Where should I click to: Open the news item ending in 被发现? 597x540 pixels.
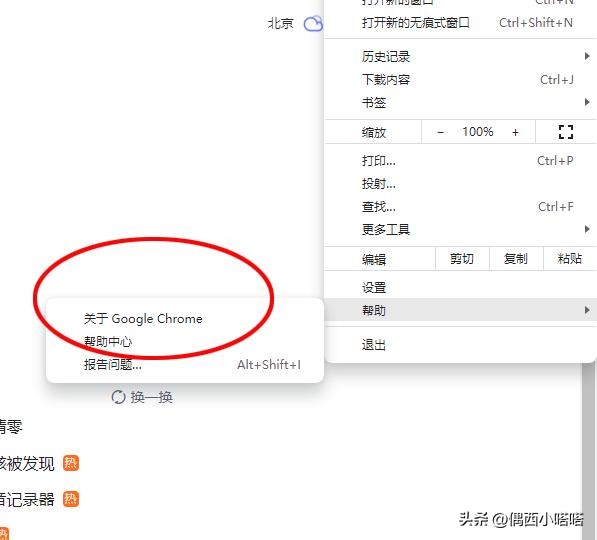pyautogui.click(x=27, y=464)
